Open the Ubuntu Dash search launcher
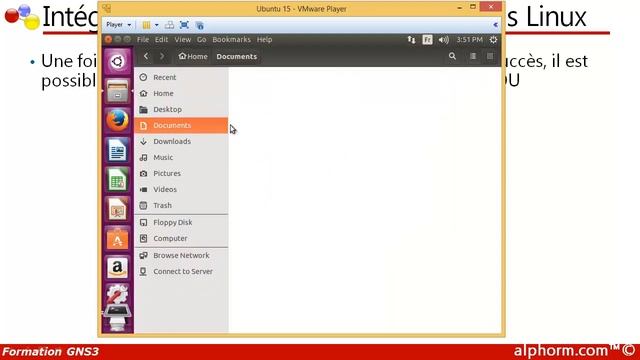Image resolution: width=640 pixels, height=360 pixels. [x=118, y=62]
